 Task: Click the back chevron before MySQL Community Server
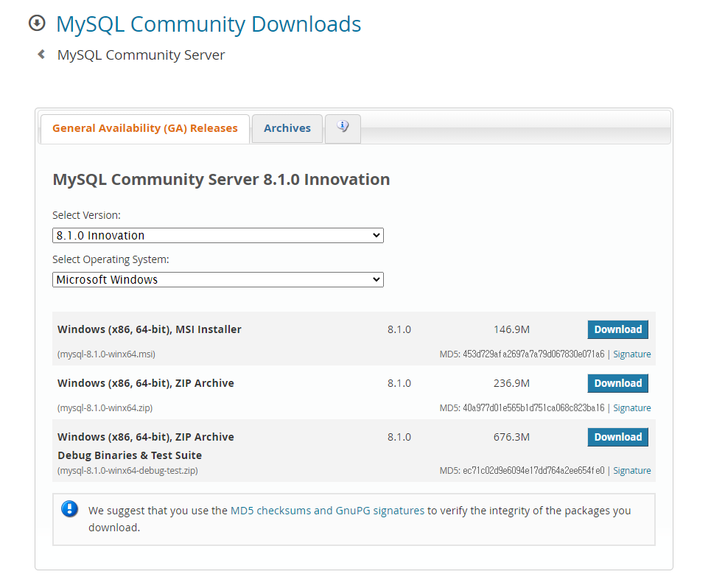pyautogui.click(x=41, y=55)
